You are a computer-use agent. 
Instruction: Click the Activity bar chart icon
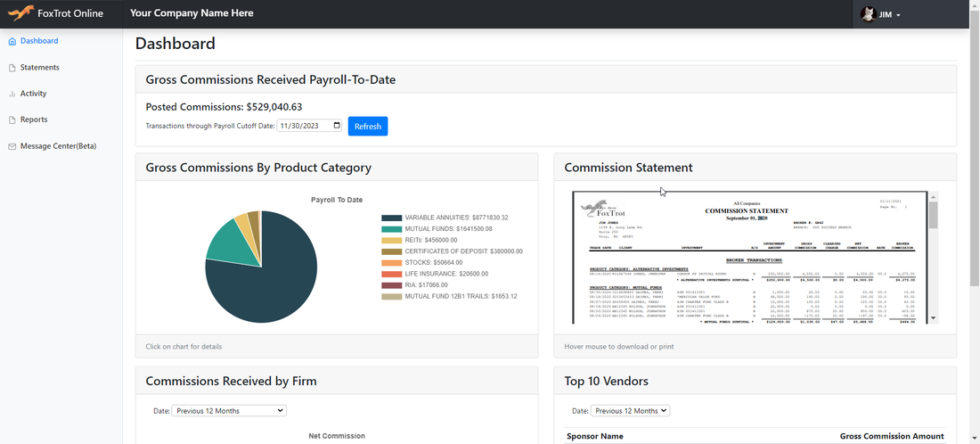[x=12, y=94]
